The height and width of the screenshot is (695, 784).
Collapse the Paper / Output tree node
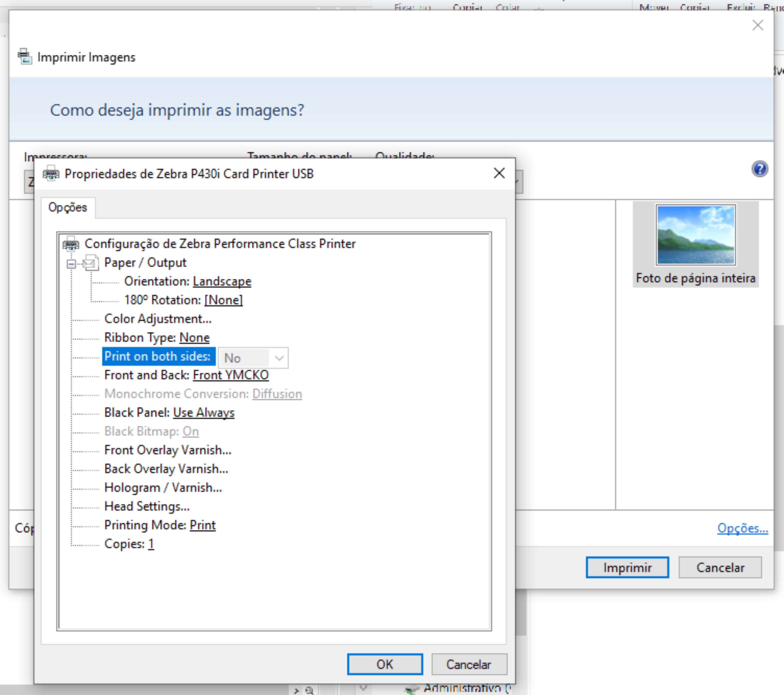pyautogui.click(x=71, y=264)
